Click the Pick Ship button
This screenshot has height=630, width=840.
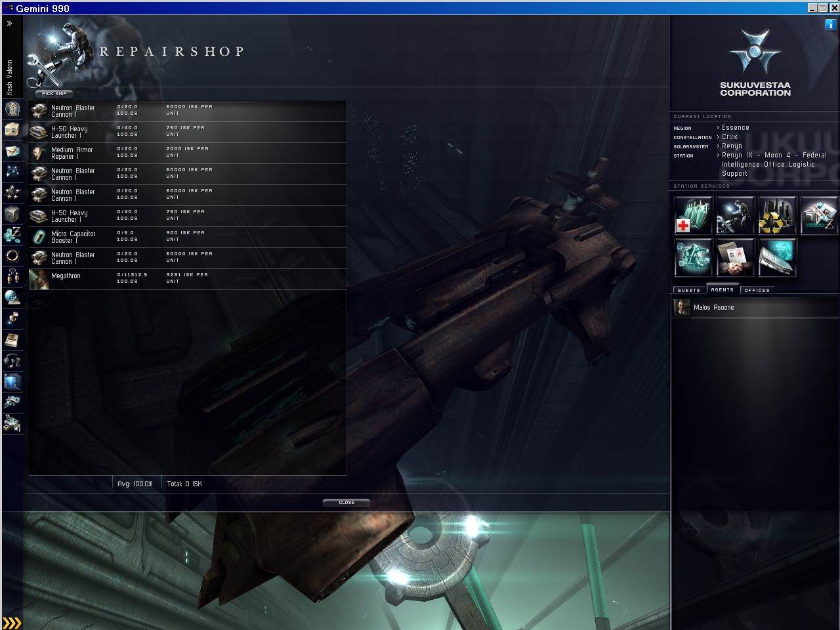[54, 94]
